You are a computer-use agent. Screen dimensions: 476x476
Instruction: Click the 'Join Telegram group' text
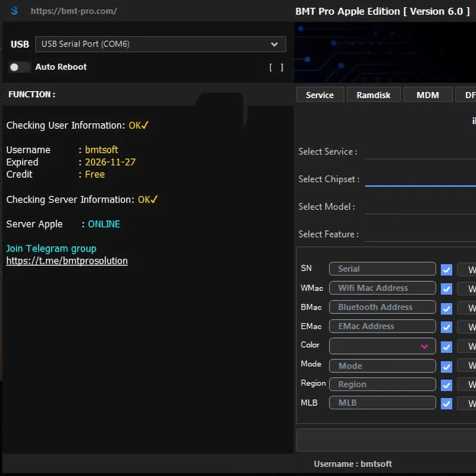(51, 249)
